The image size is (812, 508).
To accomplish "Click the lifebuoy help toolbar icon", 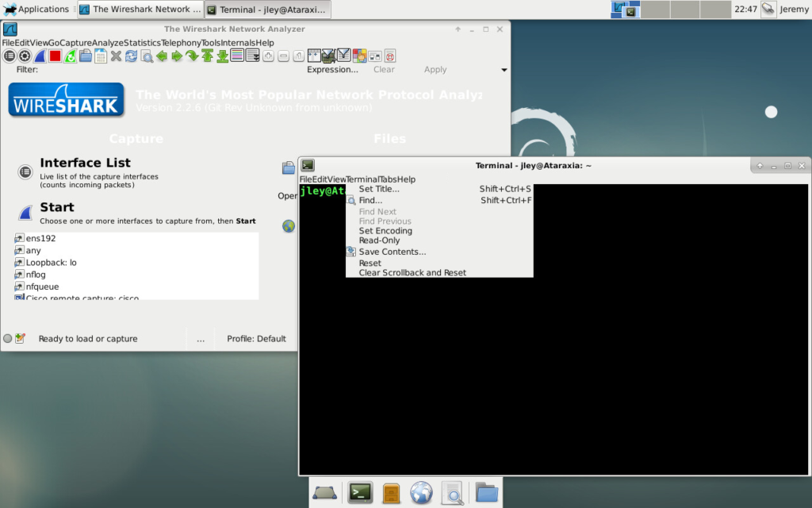I will (x=390, y=56).
